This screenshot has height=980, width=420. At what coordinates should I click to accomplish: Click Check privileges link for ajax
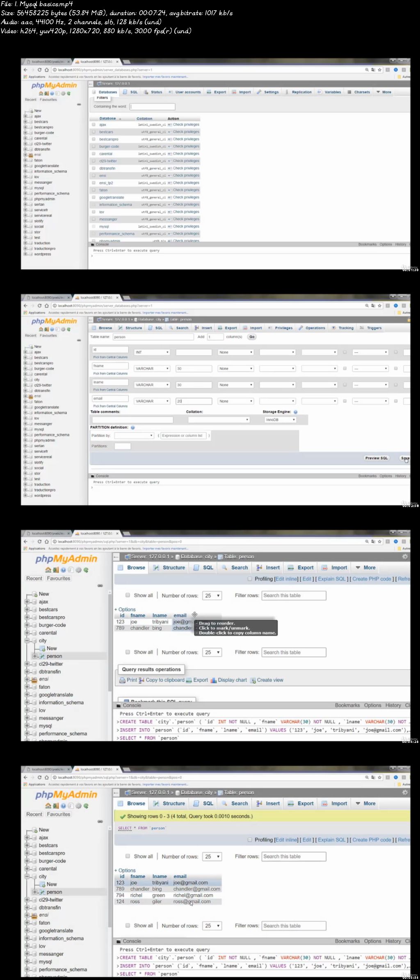click(186, 124)
